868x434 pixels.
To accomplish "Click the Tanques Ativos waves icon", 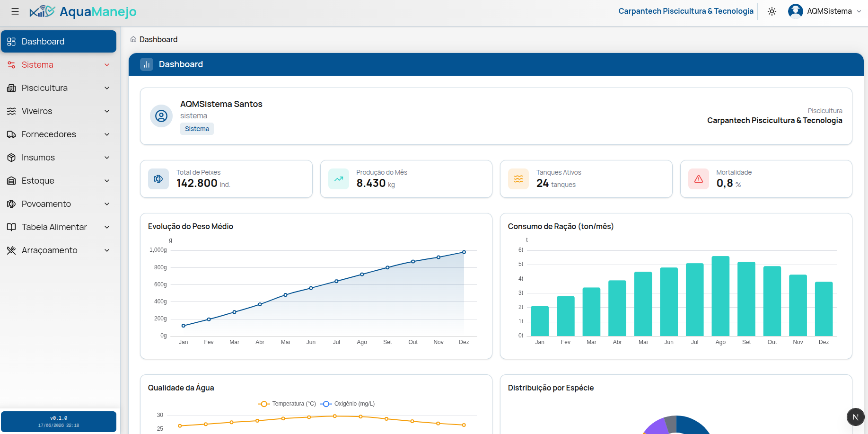I will click(518, 179).
